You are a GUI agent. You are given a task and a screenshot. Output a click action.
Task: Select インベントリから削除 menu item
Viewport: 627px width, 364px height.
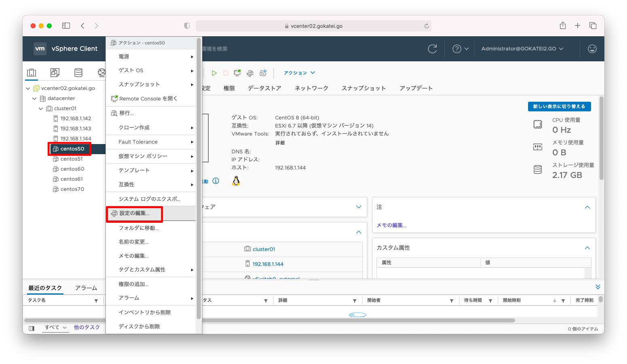click(x=151, y=312)
